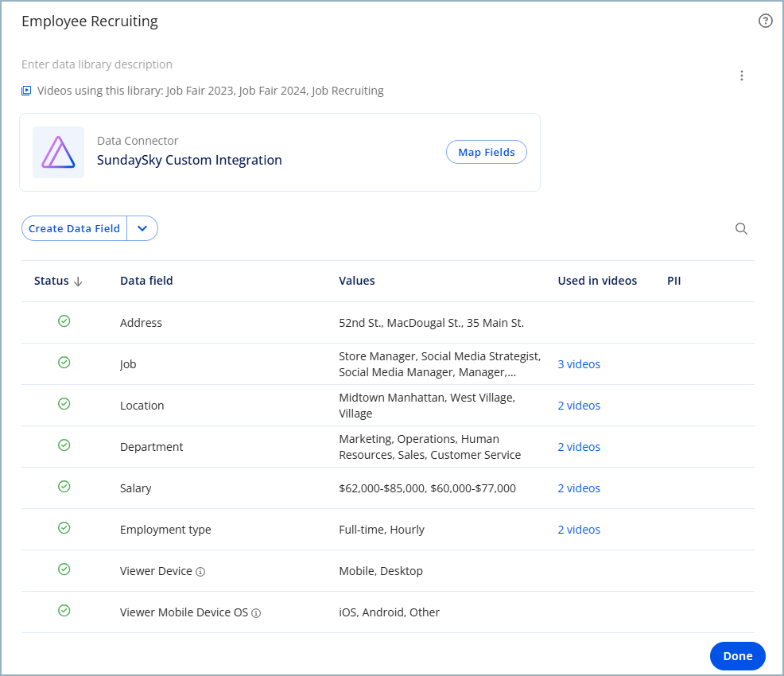This screenshot has height=676, width=784.
Task: Click the Job values starting 'Store Manager'
Action: pos(440,364)
